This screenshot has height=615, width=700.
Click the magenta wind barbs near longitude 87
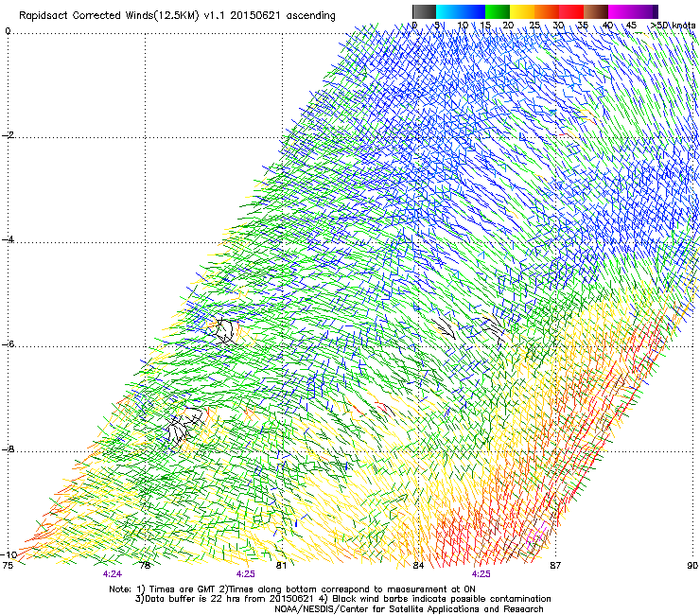click(x=537, y=536)
